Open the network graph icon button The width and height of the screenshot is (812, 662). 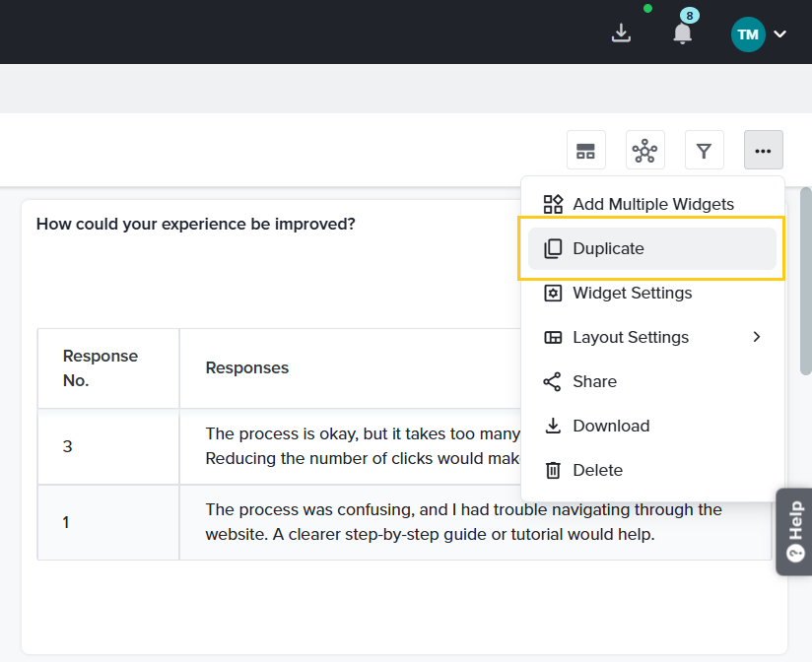[x=644, y=150]
